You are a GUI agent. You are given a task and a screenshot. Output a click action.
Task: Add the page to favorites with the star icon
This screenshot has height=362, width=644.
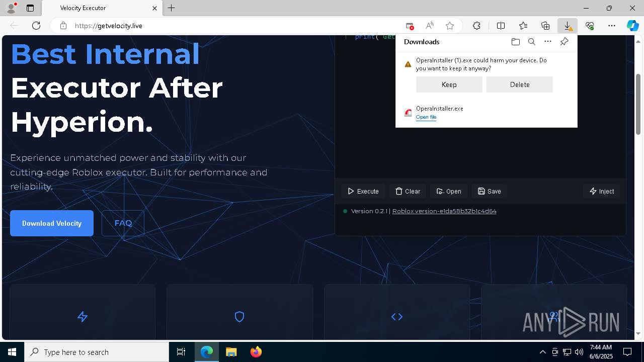click(450, 26)
